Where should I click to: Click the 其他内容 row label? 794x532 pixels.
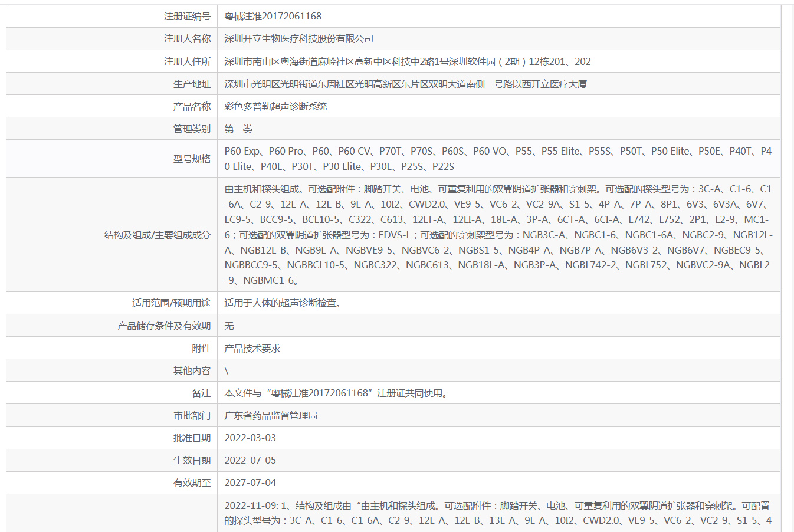[x=192, y=370]
